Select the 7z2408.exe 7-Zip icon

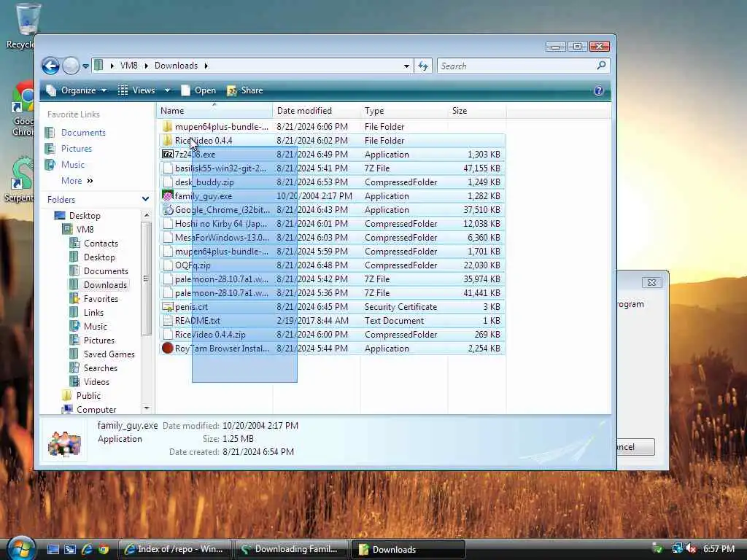[167, 155]
